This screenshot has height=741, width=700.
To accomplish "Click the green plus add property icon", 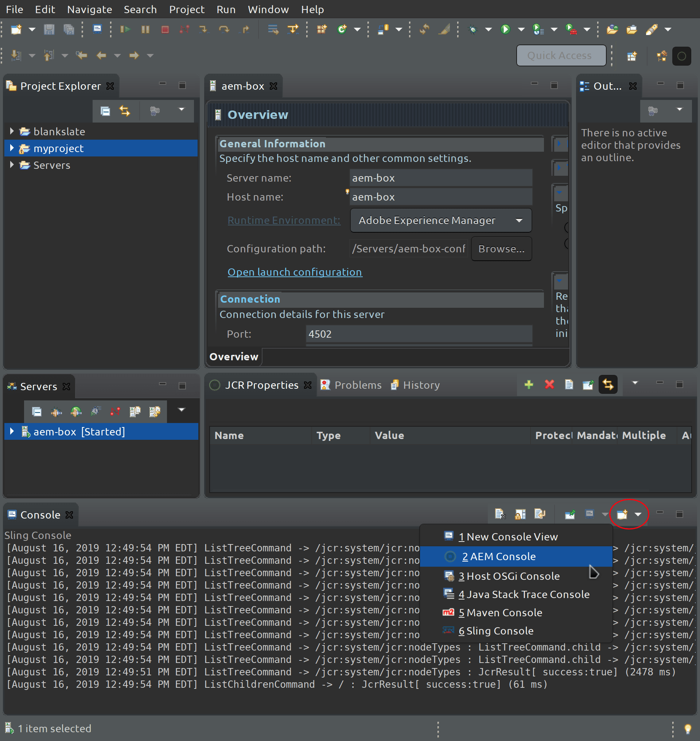I will pos(529,384).
